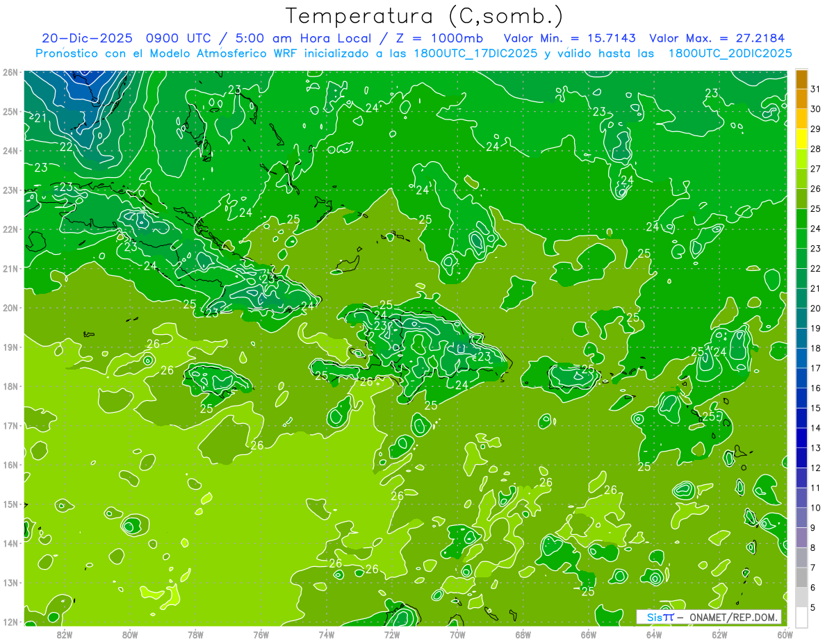Click the '80W' longitude axis label
The image size is (834, 644).
(130, 634)
